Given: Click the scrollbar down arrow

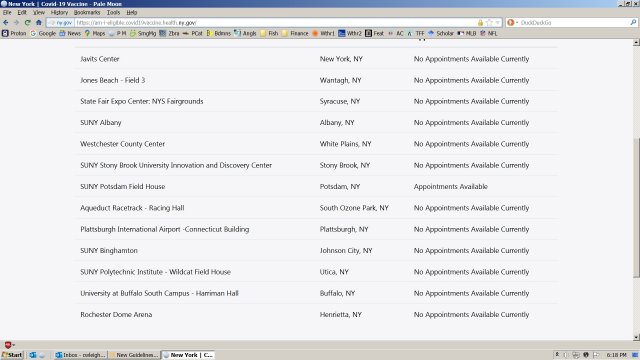Looking at the screenshot, I should 636,337.
